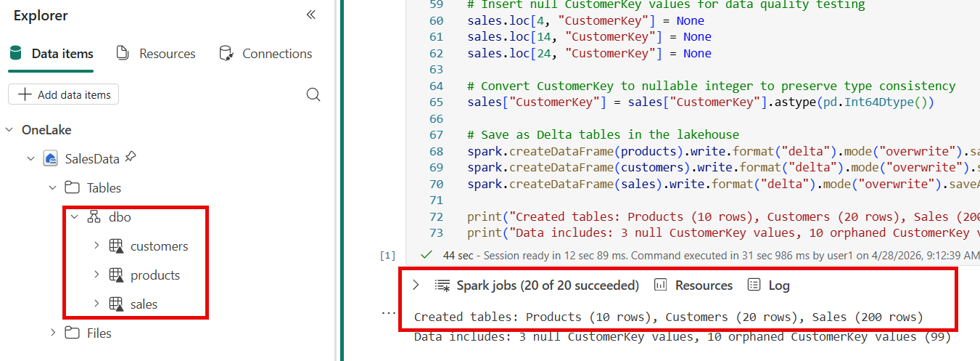
Task: Click the Files folder icon
Action: (x=72, y=333)
